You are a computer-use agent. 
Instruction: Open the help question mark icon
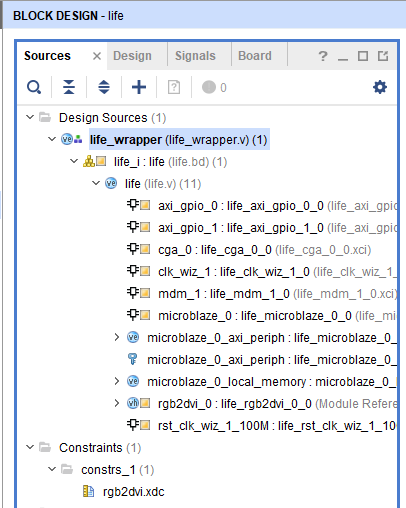pos(323,56)
